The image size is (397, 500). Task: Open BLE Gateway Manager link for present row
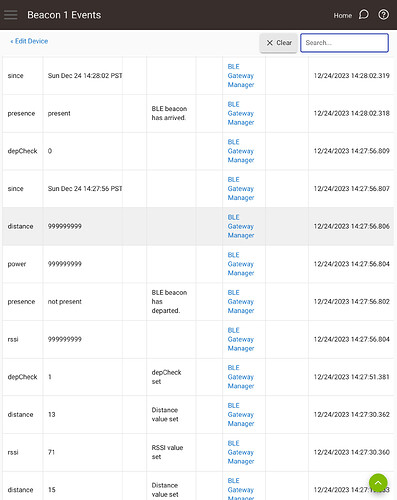click(241, 113)
